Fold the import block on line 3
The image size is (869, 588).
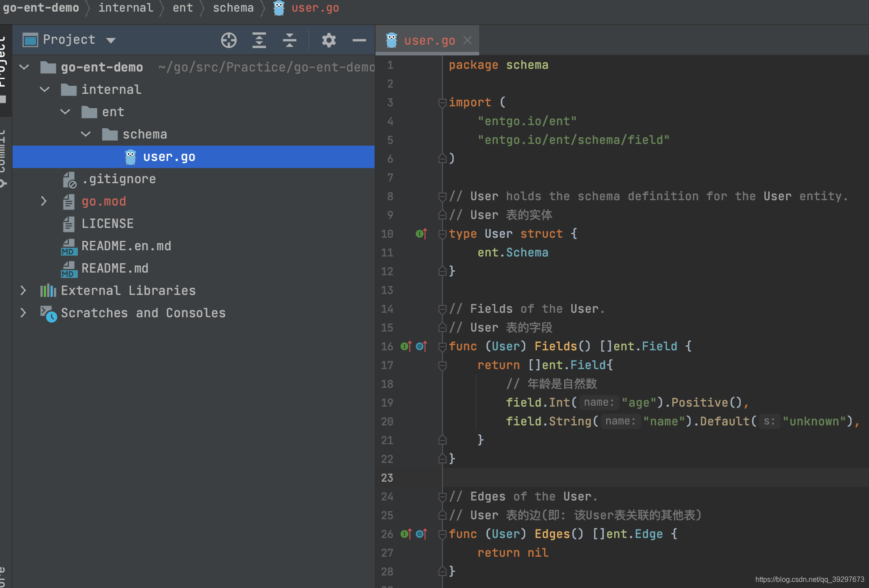click(443, 103)
